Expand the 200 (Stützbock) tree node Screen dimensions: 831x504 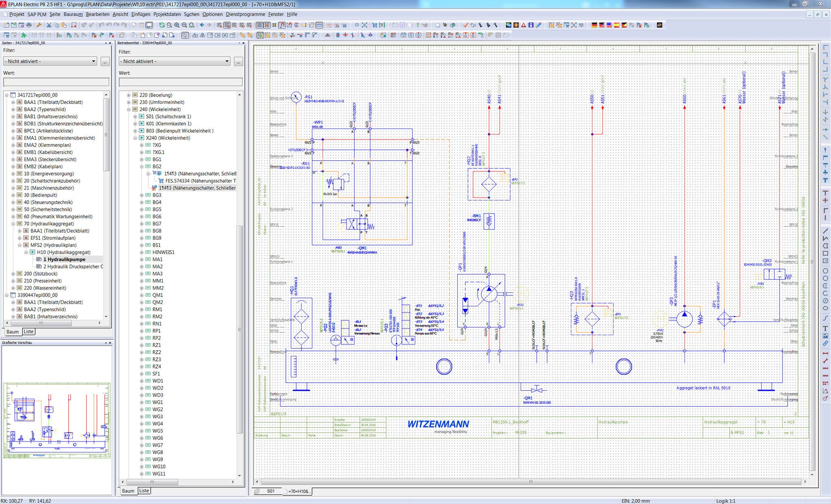coord(13,274)
